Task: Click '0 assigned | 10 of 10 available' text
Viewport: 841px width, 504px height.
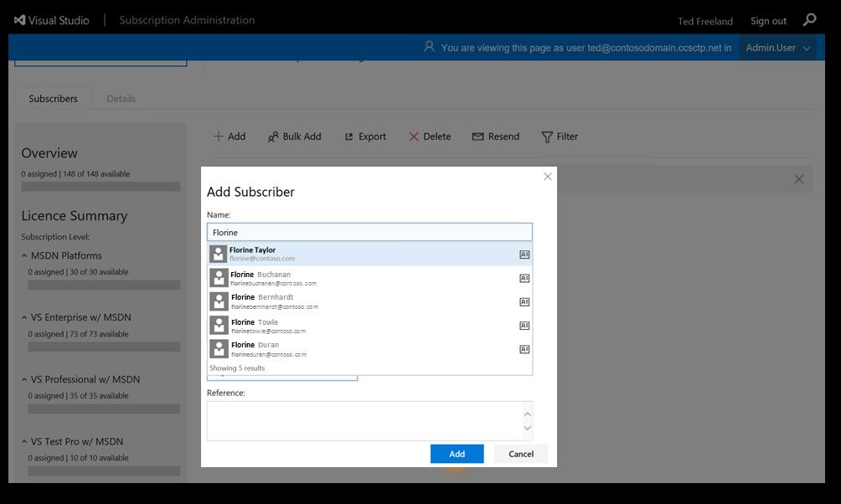Action: (78, 458)
